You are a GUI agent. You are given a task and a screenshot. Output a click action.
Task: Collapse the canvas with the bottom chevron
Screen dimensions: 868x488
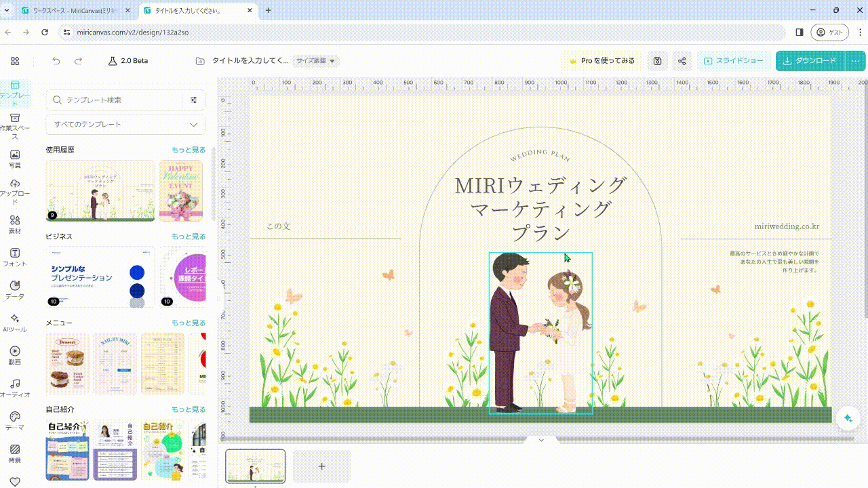tap(540, 440)
